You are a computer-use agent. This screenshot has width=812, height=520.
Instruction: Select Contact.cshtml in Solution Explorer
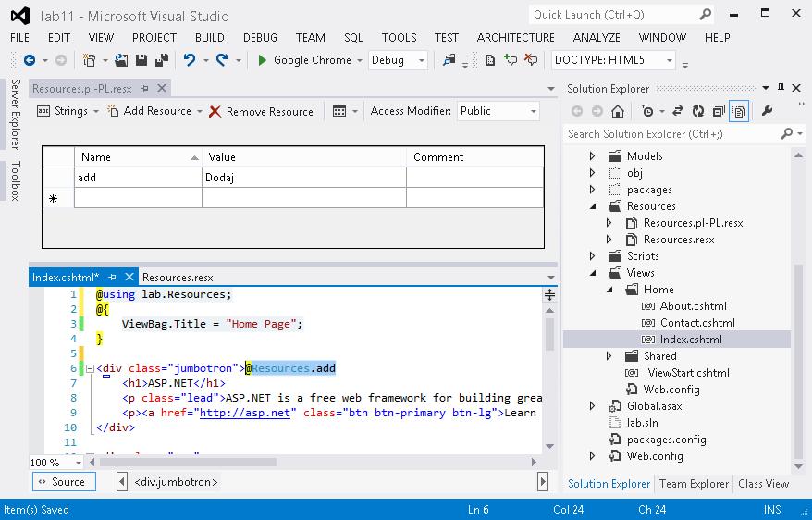[697, 323]
